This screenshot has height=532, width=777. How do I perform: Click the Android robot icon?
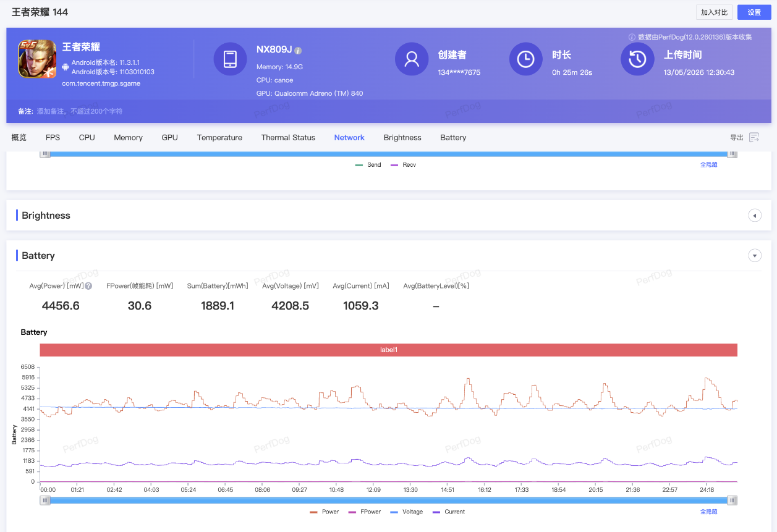66,67
